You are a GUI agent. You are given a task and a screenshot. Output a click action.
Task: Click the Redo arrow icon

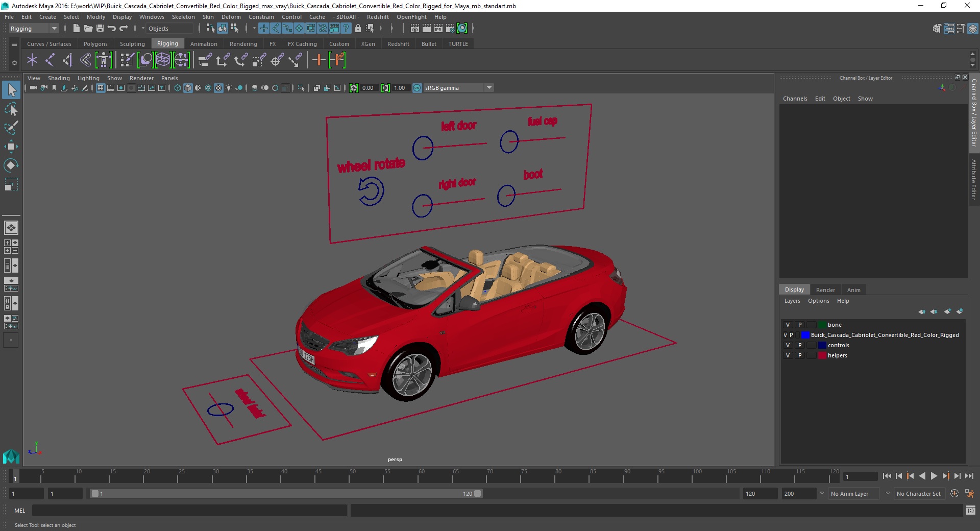pyautogui.click(x=124, y=29)
